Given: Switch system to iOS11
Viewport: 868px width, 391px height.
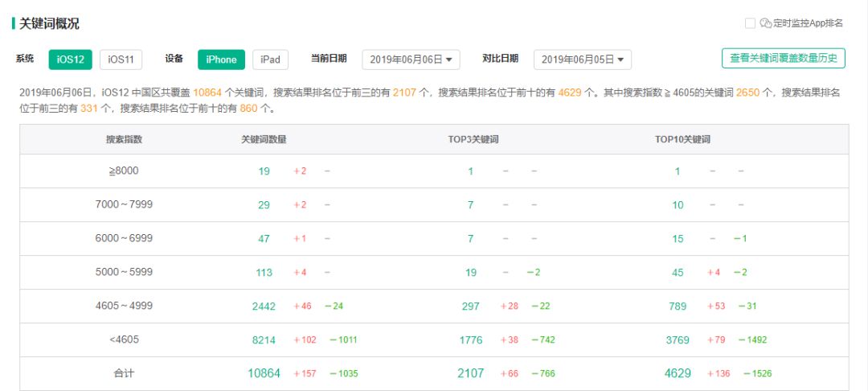Looking at the screenshot, I should [121, 60].
